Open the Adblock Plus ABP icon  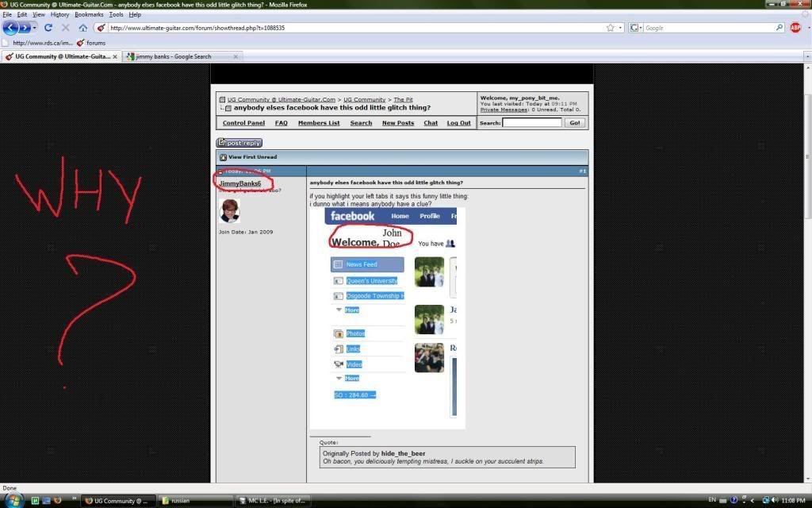pos(795,28)
